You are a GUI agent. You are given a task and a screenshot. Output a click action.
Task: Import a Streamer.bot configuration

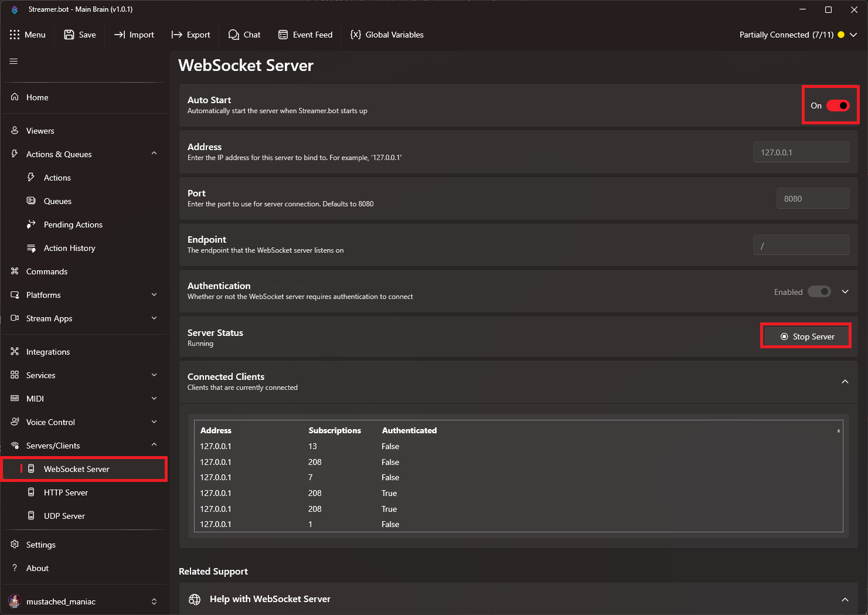(x=134, y=35)
